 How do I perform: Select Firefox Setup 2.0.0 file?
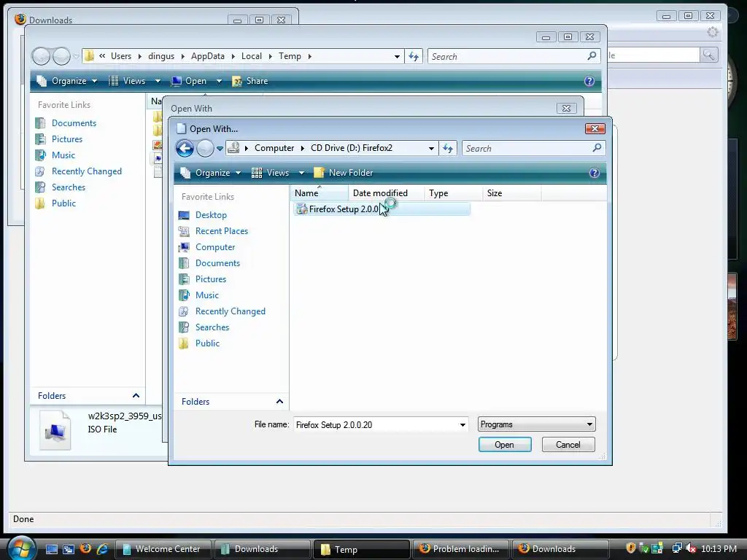(382, 209)
